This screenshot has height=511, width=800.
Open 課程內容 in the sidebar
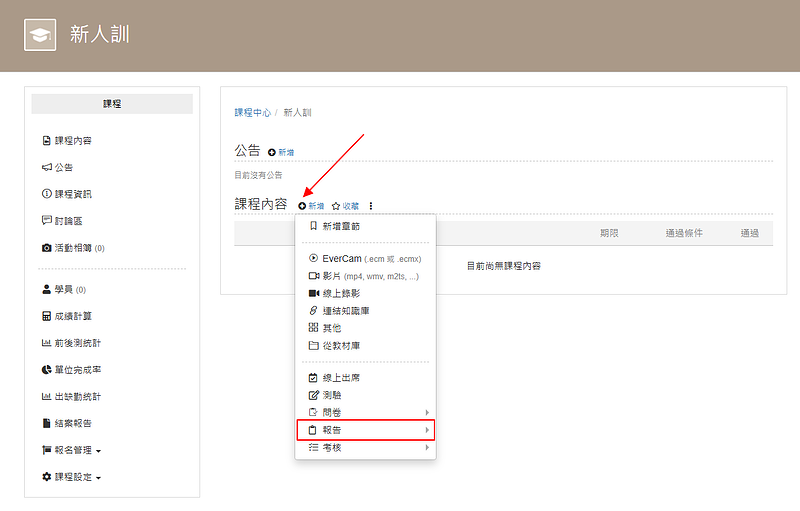67,141
